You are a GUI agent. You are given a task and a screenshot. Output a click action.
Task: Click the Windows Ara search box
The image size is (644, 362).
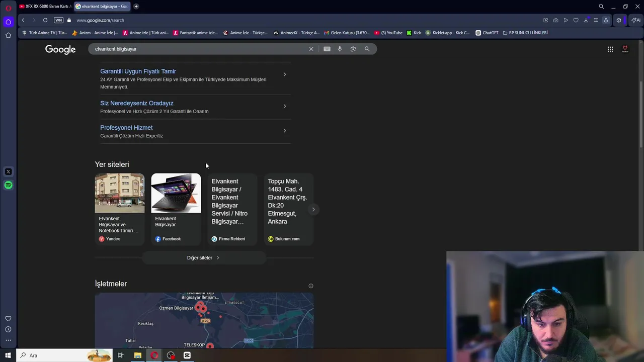point(64,355)
